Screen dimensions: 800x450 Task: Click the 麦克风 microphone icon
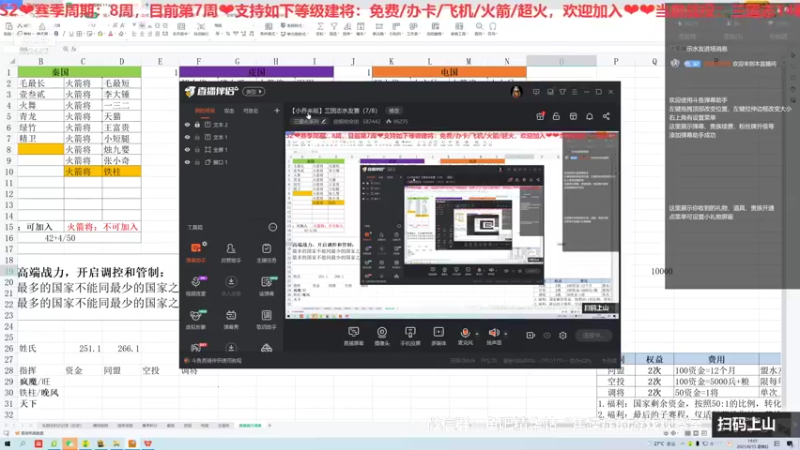pyautogui.click(x=465, y=335)
